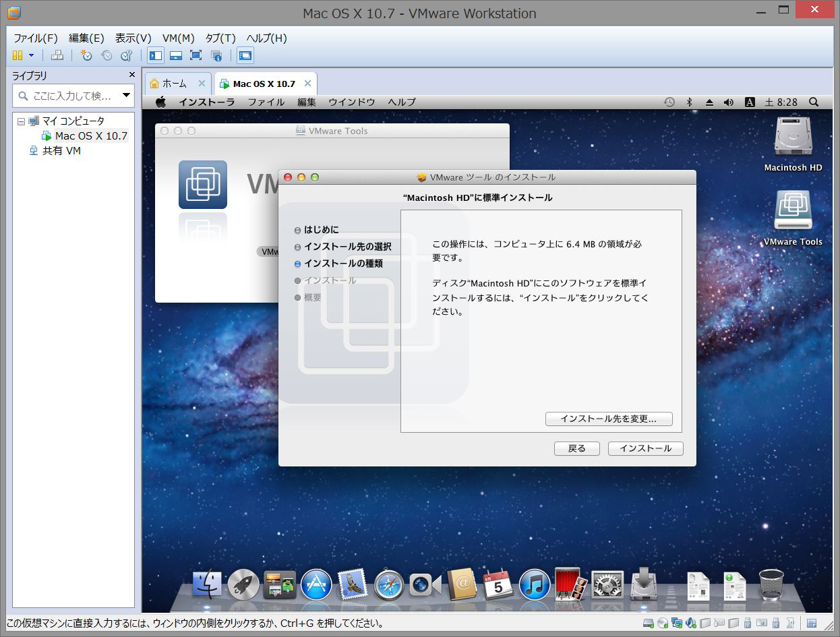Open Mission Control from the Dock
This screenshot has height=637, width=840.
pyautogui.click(x=280, y=584)
